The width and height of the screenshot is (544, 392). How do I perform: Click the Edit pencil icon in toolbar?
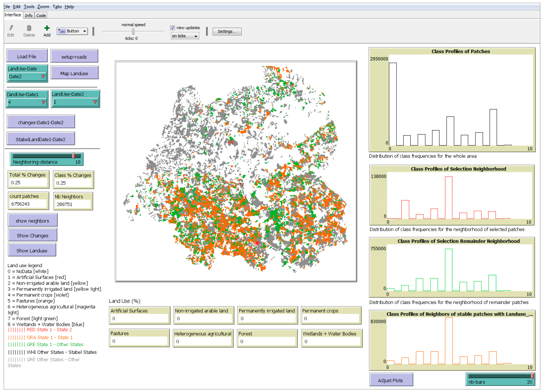(11, 28)
